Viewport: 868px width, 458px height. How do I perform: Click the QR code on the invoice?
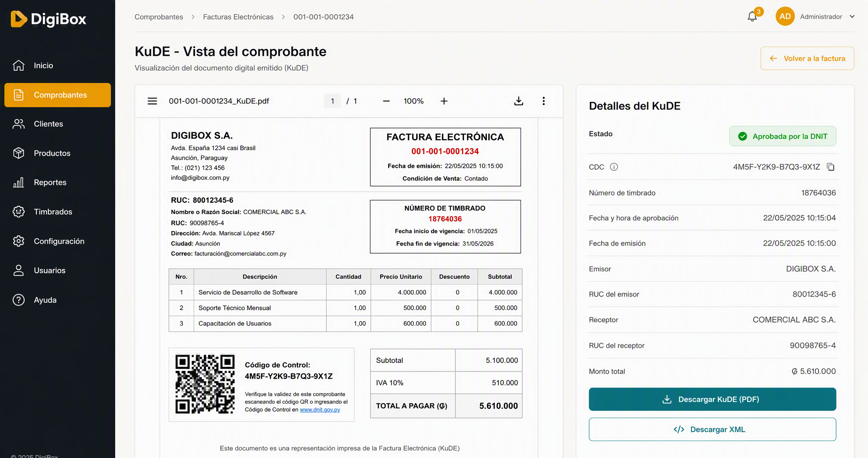coord(205,384)
